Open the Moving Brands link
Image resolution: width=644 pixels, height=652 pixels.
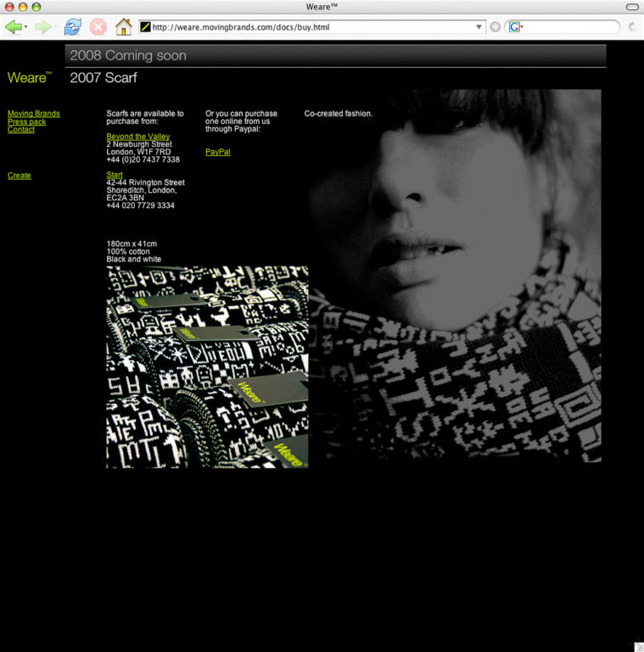[x=34, y=114]
